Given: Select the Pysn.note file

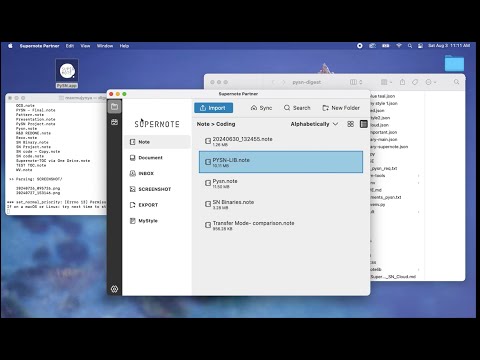Looking at the screenshot, I should coord(281,183).
